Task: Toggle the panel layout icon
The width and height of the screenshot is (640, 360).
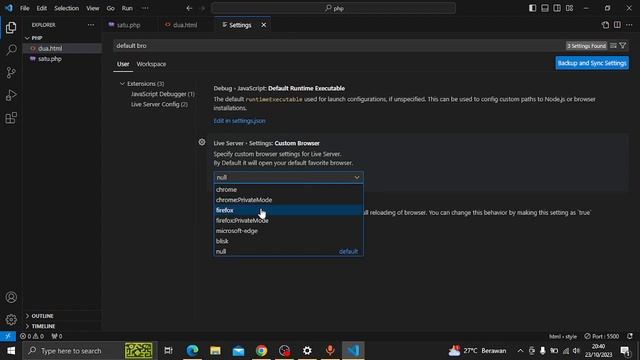Action: click(x=544, y=8)
